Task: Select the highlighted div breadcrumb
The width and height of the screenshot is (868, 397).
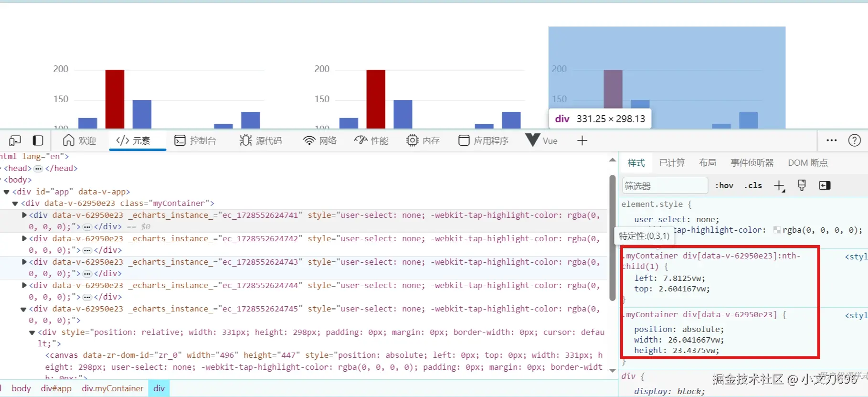Action: (x=159, y=388)
